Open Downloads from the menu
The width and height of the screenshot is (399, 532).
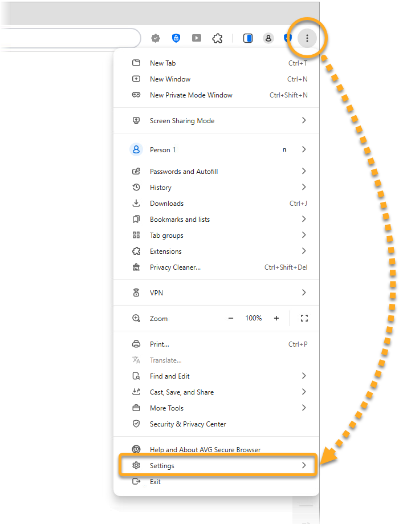pos(166,204)
